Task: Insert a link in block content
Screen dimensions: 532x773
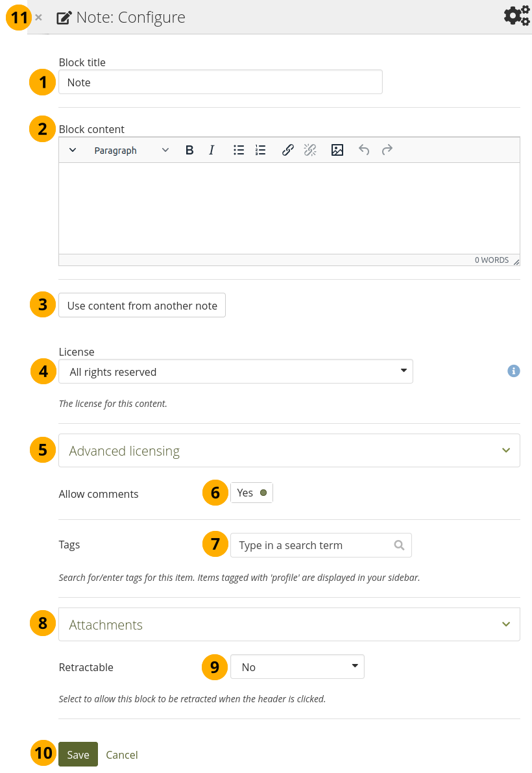Action: [288, 151]
